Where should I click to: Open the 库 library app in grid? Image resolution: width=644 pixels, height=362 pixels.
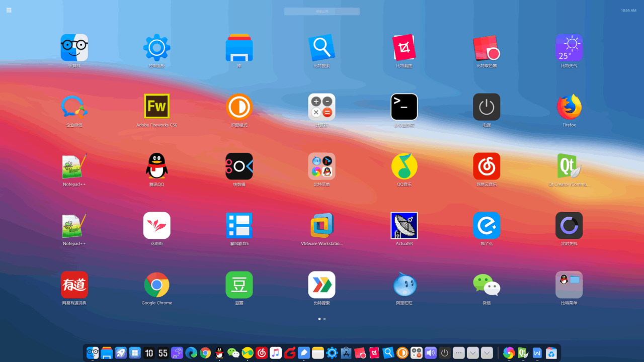239,48
